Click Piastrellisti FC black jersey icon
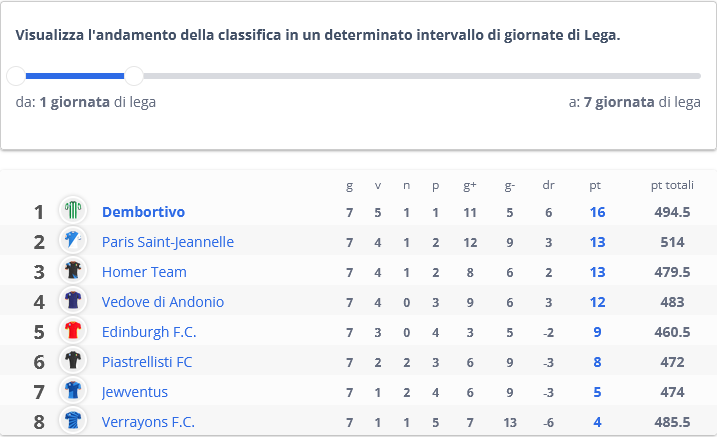 point(73,361)
